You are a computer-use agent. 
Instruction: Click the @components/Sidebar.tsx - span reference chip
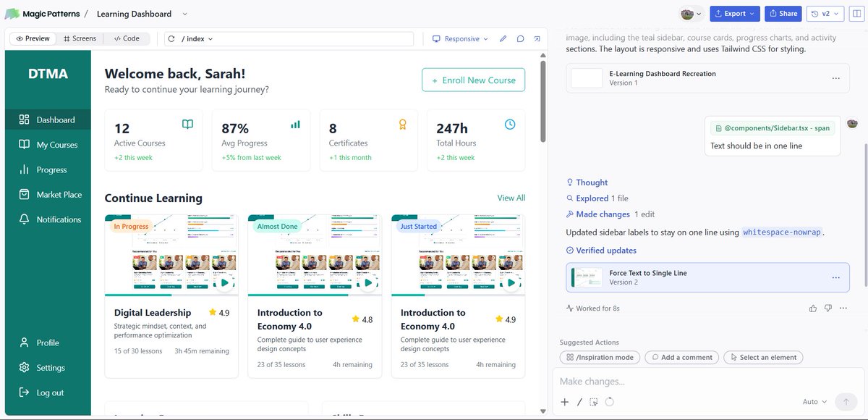pyautogui.click(x=773, y=128)
